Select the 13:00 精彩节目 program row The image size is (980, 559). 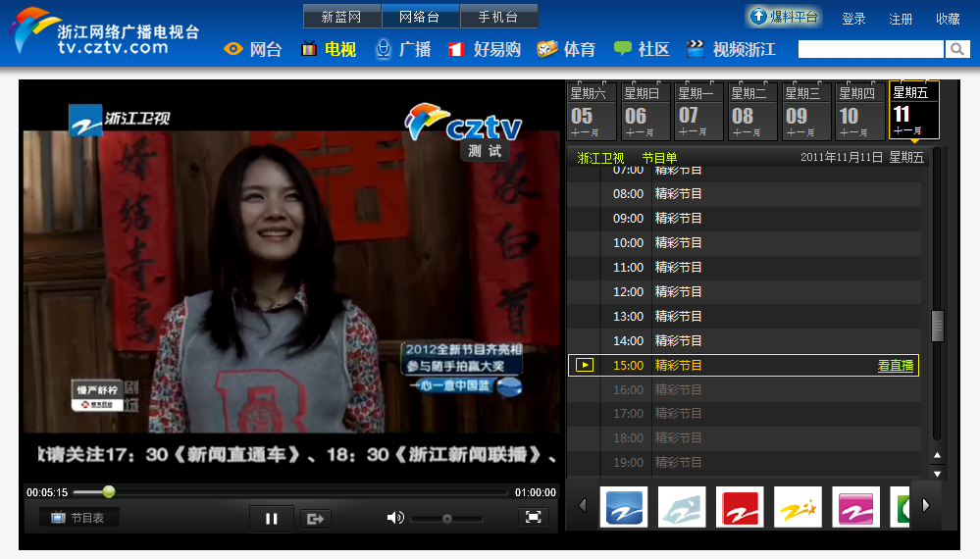[744, 316]
